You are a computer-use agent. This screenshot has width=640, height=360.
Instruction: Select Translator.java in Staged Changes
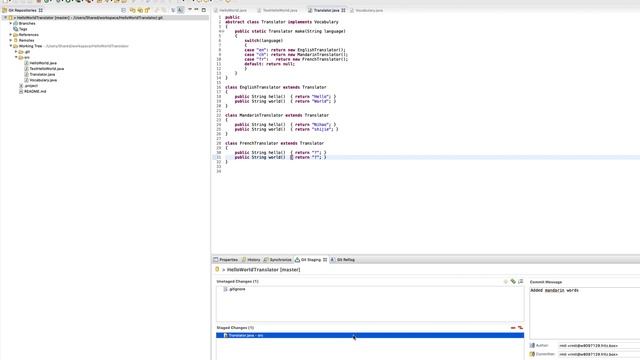click(370, 336)
